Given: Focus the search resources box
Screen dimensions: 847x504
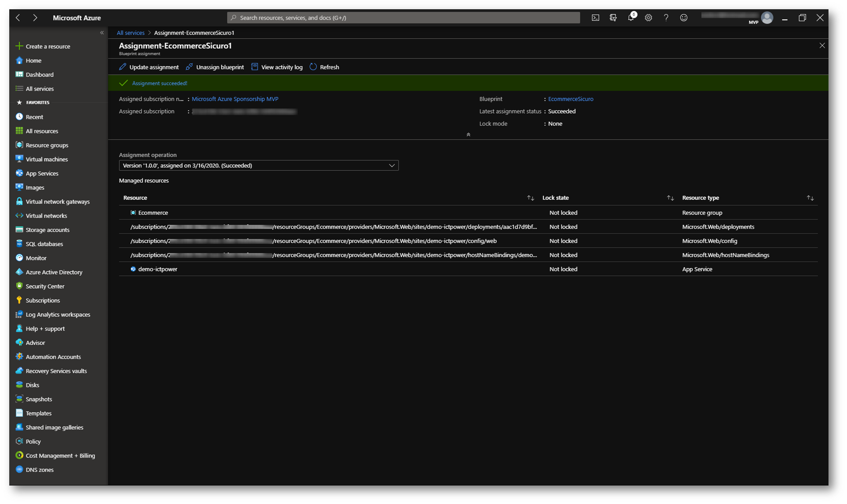Looking at the screenshot, I should tap(403, 18).
